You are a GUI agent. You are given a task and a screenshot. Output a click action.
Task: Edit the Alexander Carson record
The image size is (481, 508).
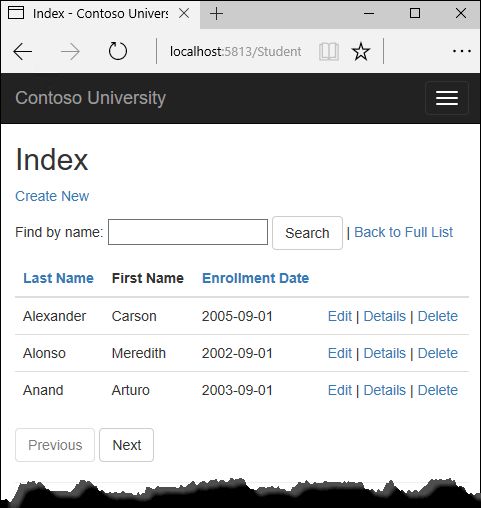pyautogui.click(x=340, y=316)
